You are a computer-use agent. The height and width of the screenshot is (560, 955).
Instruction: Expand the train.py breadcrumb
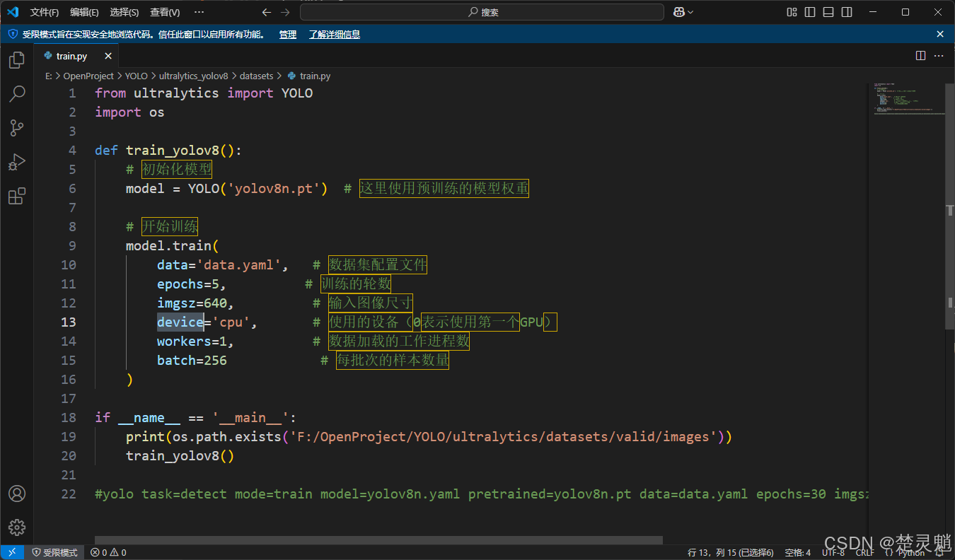(x=309, y=76)
